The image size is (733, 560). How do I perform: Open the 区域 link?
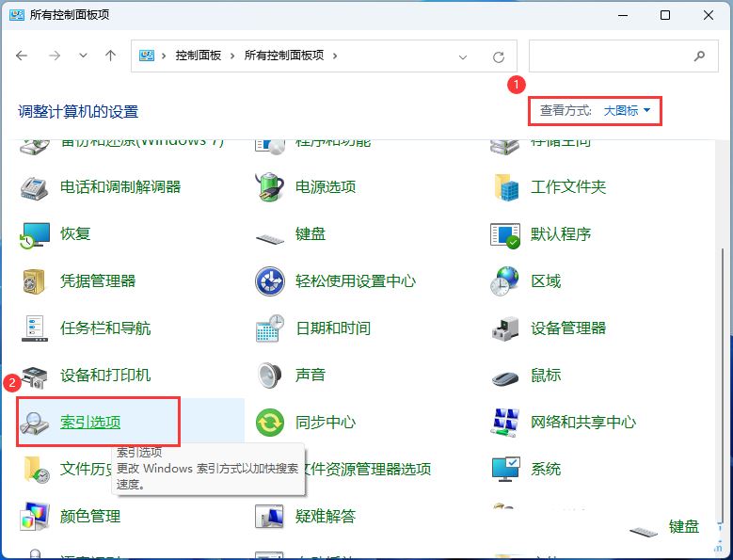546,280
